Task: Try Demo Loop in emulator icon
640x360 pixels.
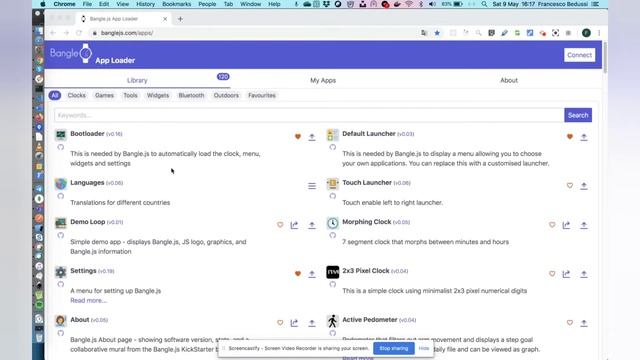Action: [294, 225]
